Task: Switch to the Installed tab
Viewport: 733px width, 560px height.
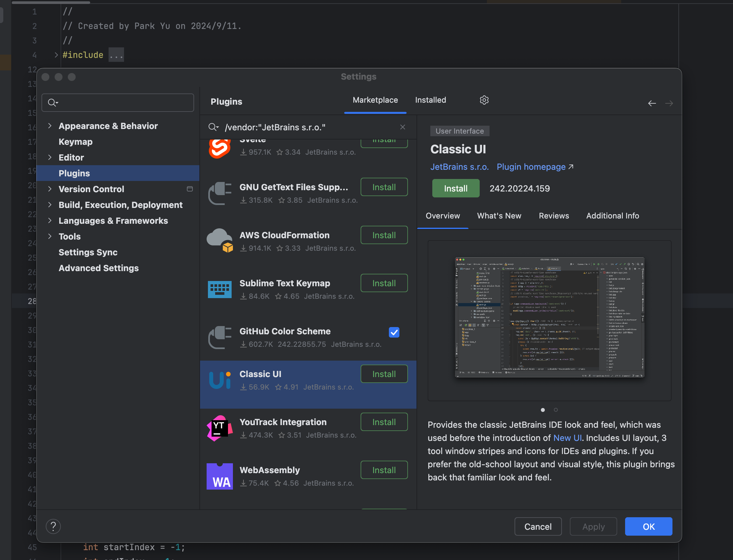Action: point(430,100)
